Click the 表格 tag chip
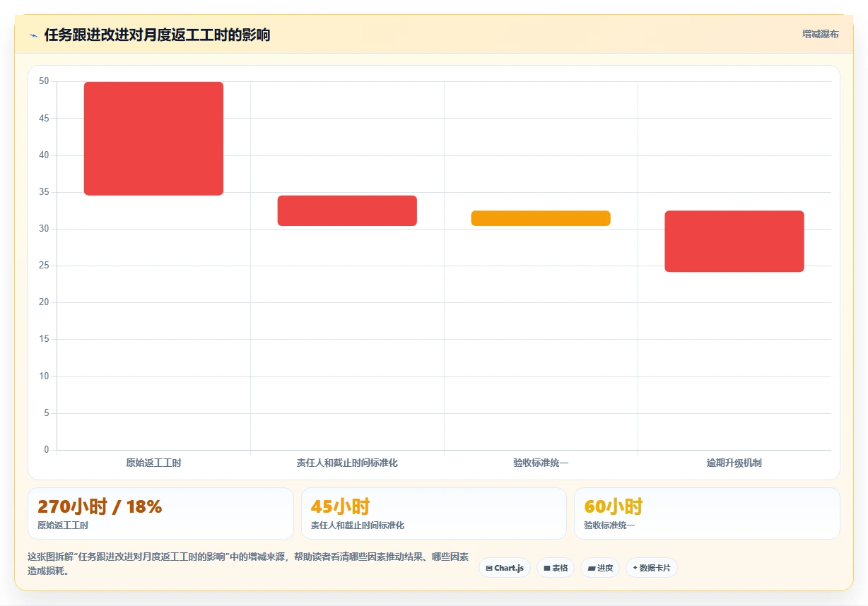 pyautogui.click(x=556, y=568)
